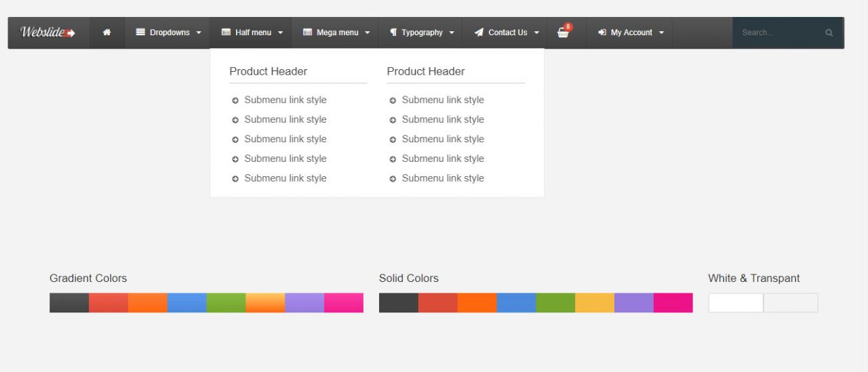This screenshot has width=868, height=372.
Task: Expand the Dropdowns menu
Action: (169, 33)
